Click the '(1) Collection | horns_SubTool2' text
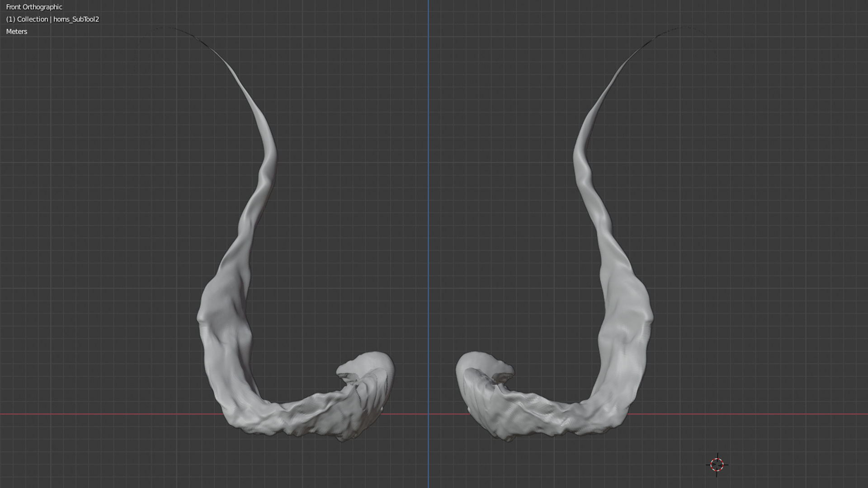The height and width of the screenshot is (488, 868). (52, 19)
